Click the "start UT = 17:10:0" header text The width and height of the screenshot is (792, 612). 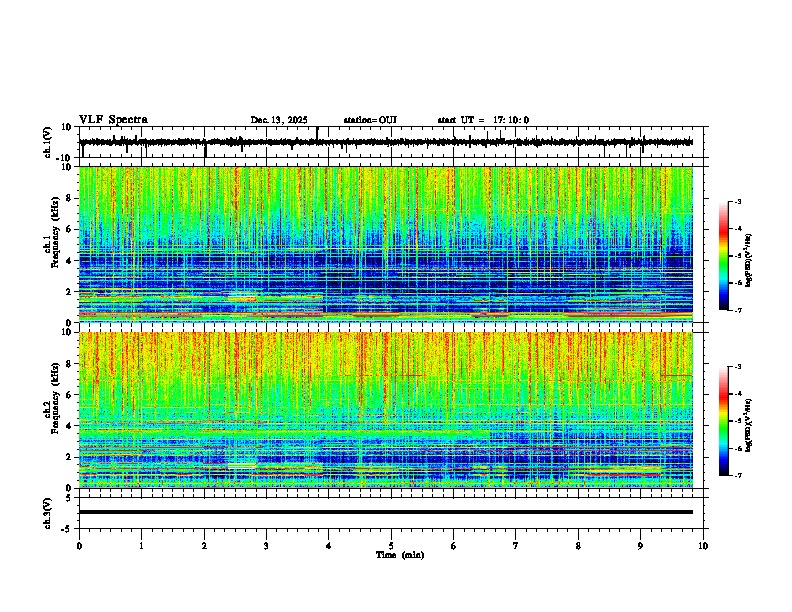(483, 120)
